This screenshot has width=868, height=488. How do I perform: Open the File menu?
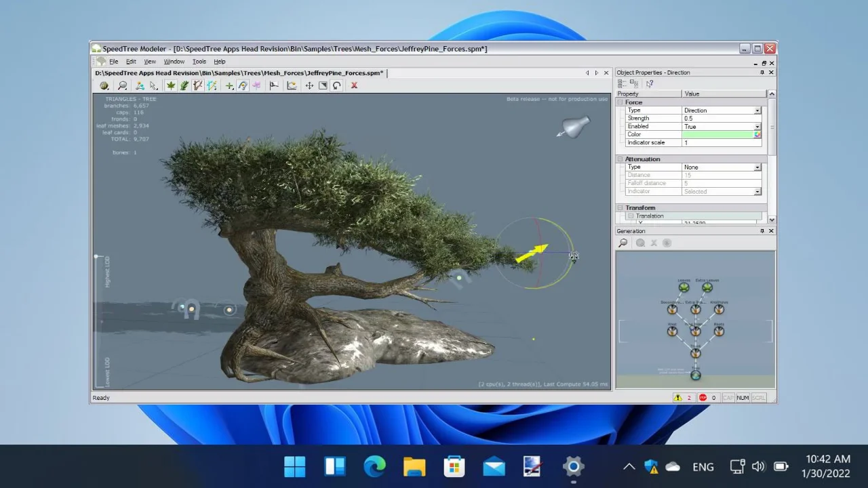click(113, 62)
